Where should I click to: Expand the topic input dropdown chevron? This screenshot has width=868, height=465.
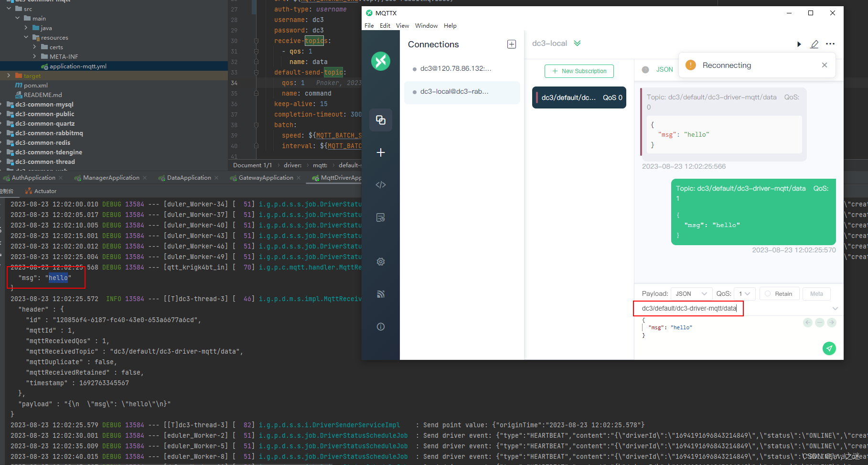(x=835, y=309)
